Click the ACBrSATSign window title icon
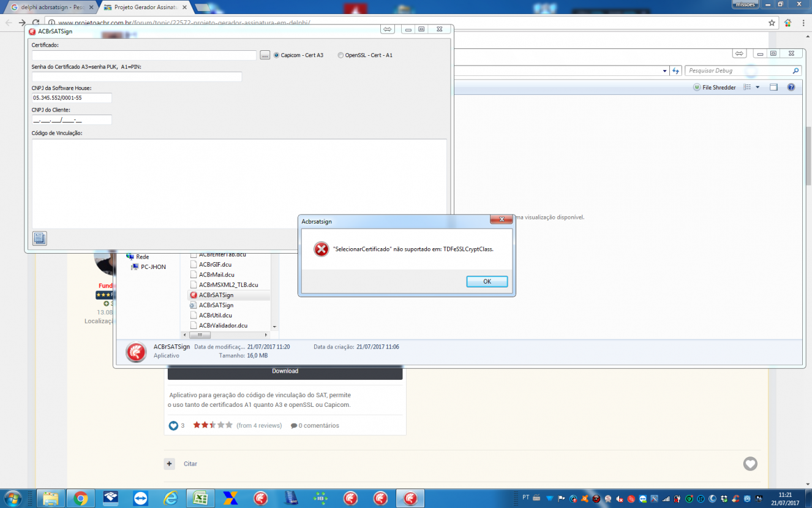Viewport: 812px width, 508px height. click(32, 31)
